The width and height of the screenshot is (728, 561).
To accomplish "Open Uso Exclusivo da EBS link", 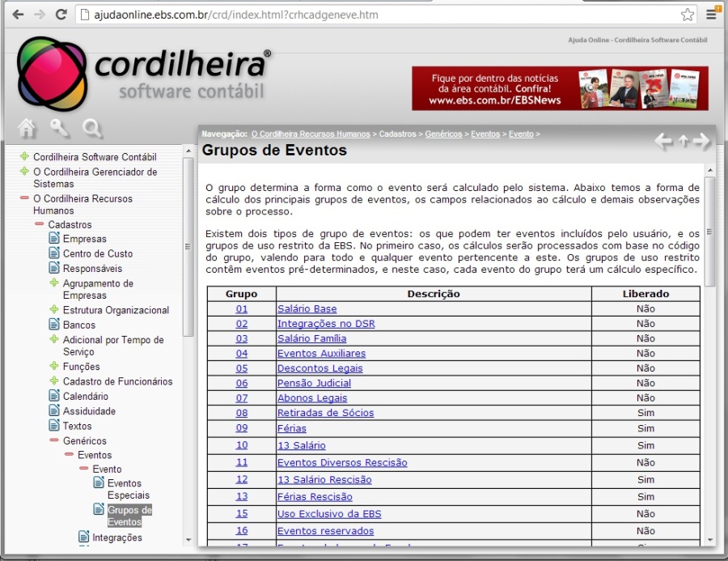I will click(x=329, y=514).
